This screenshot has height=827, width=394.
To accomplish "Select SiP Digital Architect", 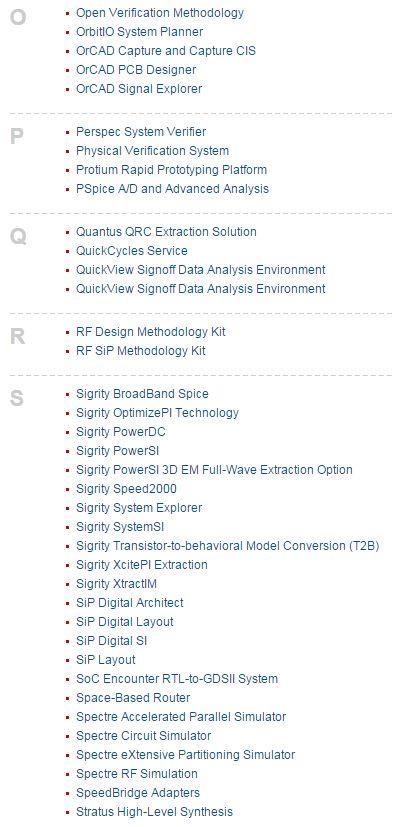I will pyautogui.click(x=130, y=603).
